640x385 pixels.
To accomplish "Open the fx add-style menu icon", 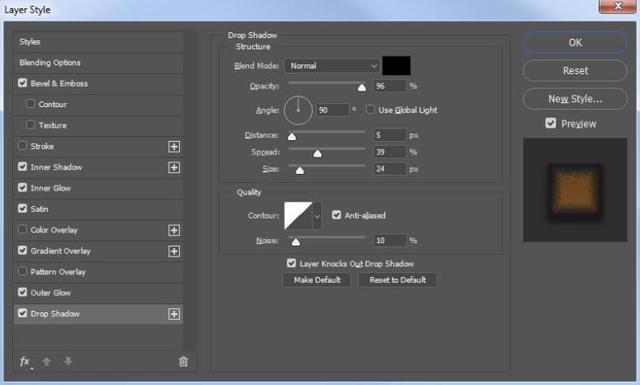I will tap(25, 362).
